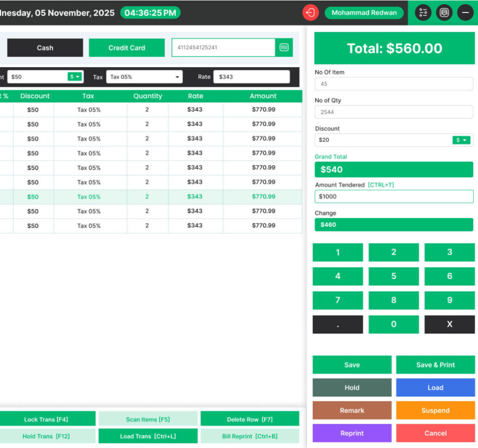This screenshot has height=448, width=478.
Task: Click the orange Suspend button
Action: 435,410
